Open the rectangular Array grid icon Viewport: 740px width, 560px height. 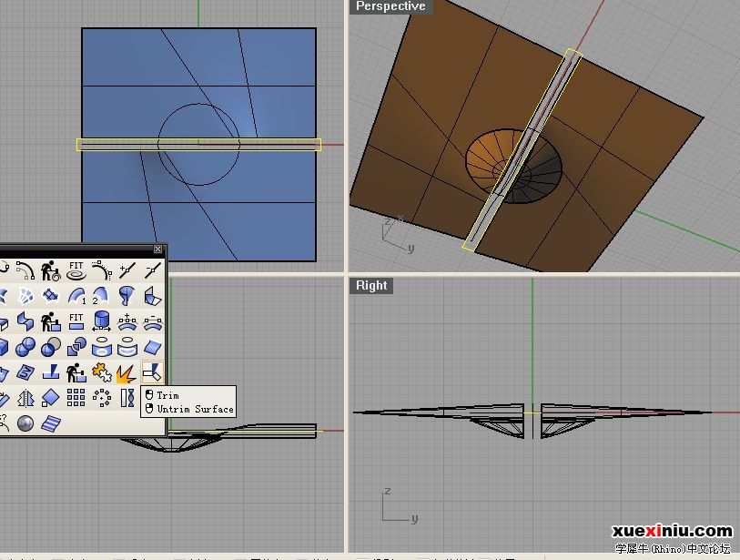(x=76, y=398)
